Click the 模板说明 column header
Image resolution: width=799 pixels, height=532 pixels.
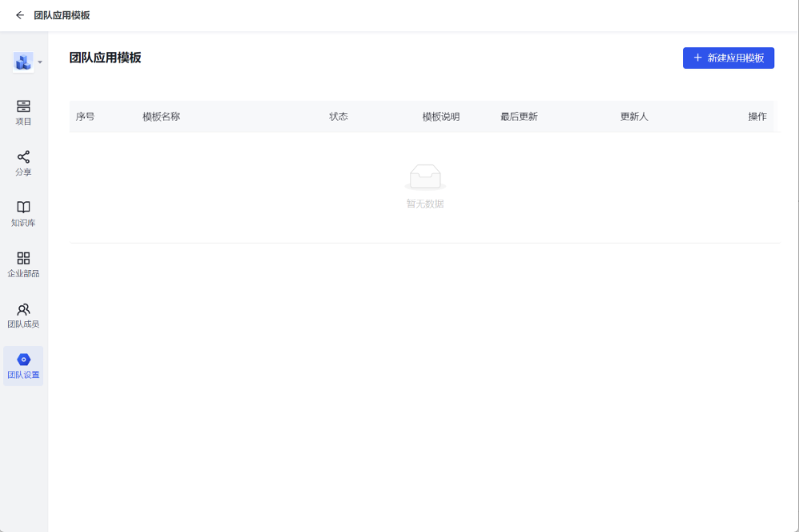pyautogui.click(x=441, y=117)
